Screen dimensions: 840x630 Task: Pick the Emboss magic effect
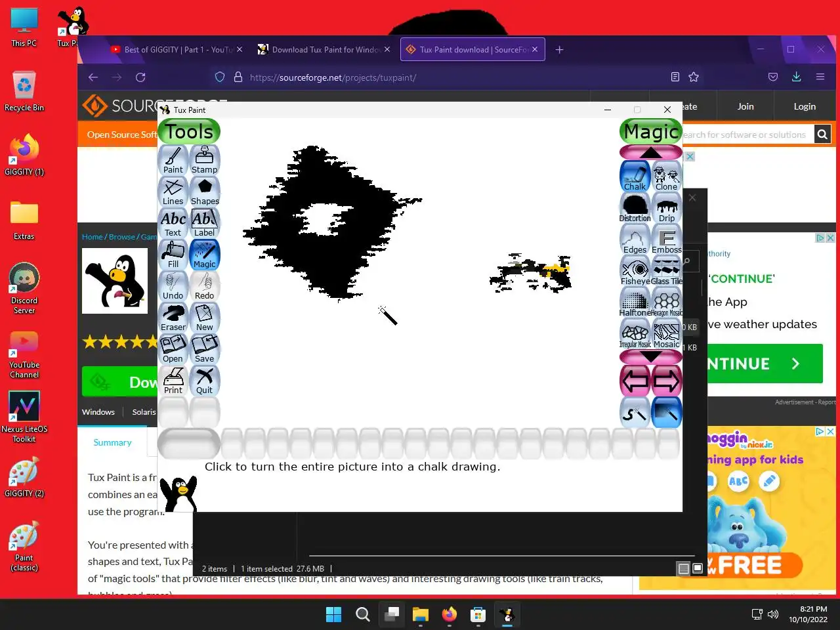point(667,240)
